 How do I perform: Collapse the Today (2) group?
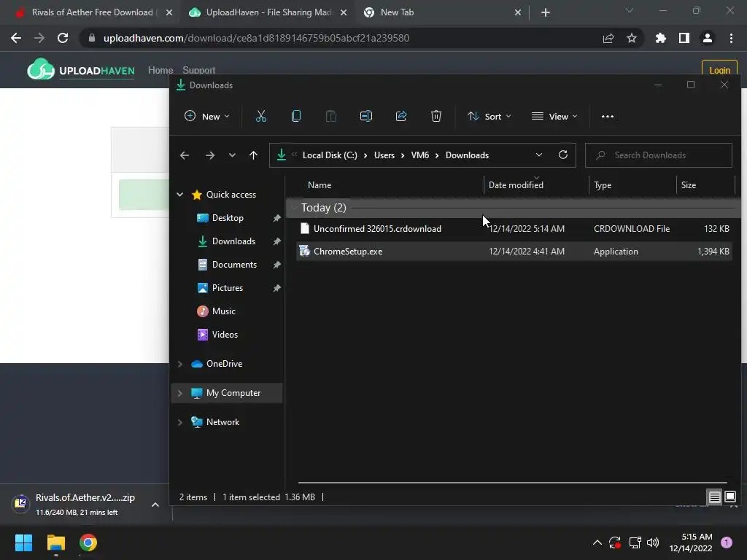[x=293, y=208]
